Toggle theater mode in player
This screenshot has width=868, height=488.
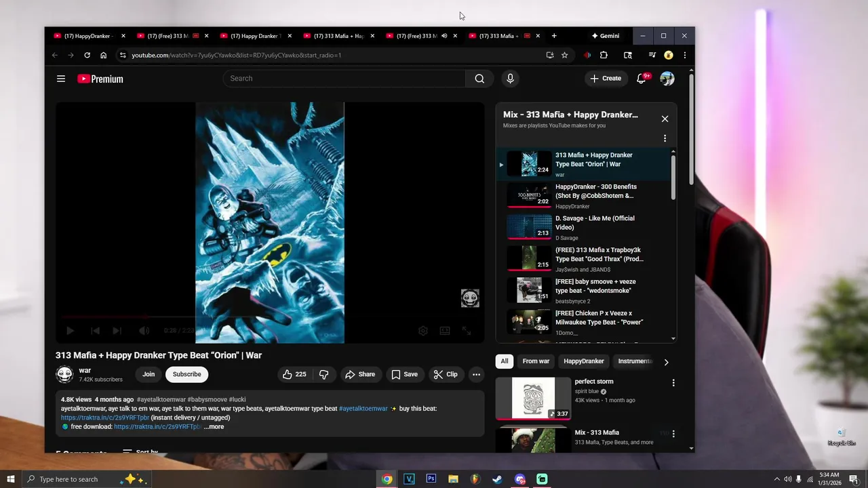(x=445, y=331)
